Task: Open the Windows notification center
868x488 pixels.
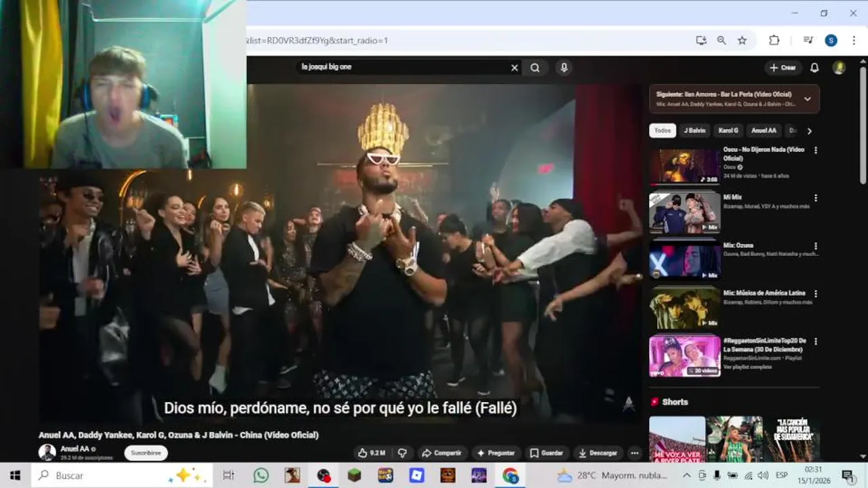Action: pos(848,476)
